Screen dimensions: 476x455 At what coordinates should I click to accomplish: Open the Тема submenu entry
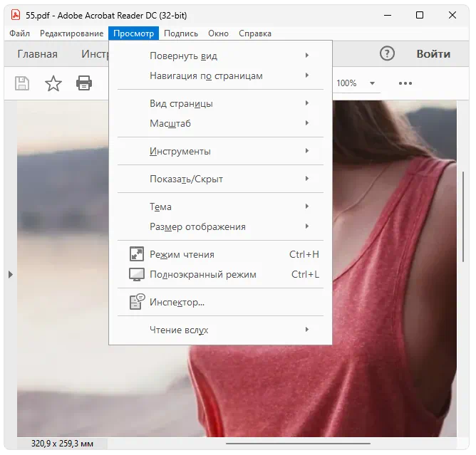coord(160,206)
